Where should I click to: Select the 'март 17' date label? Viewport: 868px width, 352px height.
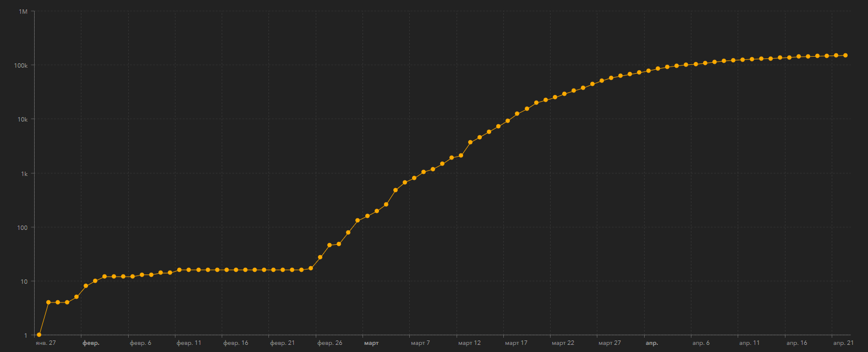click(516, 343)
